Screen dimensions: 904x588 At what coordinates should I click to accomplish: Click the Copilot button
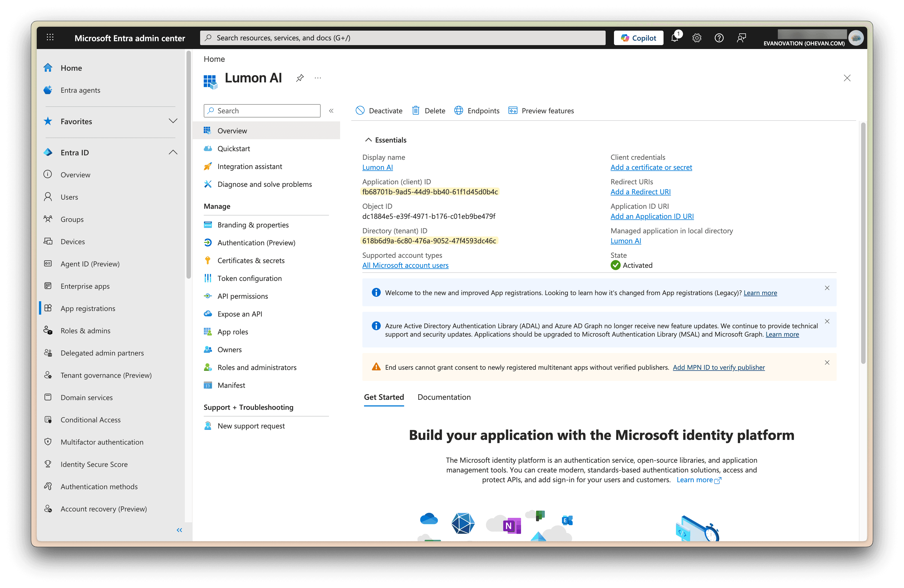click(x=638, y=38)
